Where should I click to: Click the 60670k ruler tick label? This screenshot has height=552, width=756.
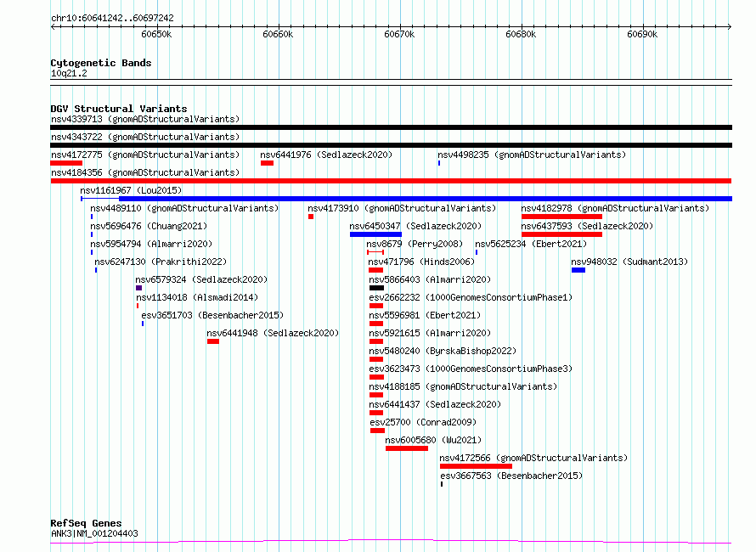pos(400,34)
